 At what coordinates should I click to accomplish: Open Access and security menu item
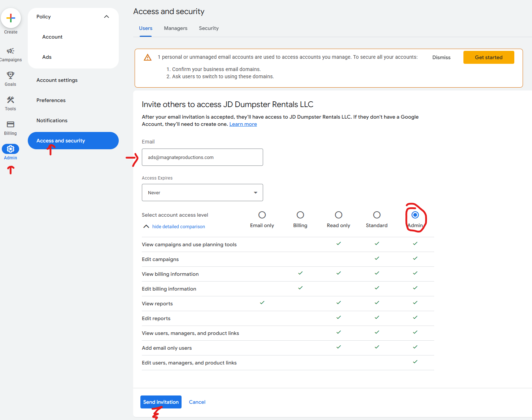pyautogui.click(x=73, y=141)
